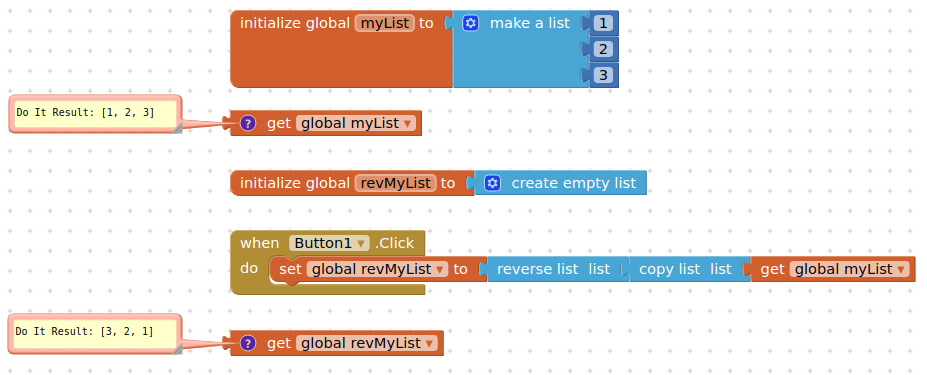
Task: Grab resize corner of [3, 2, 1] comment bubble
Action: (177, 350)
